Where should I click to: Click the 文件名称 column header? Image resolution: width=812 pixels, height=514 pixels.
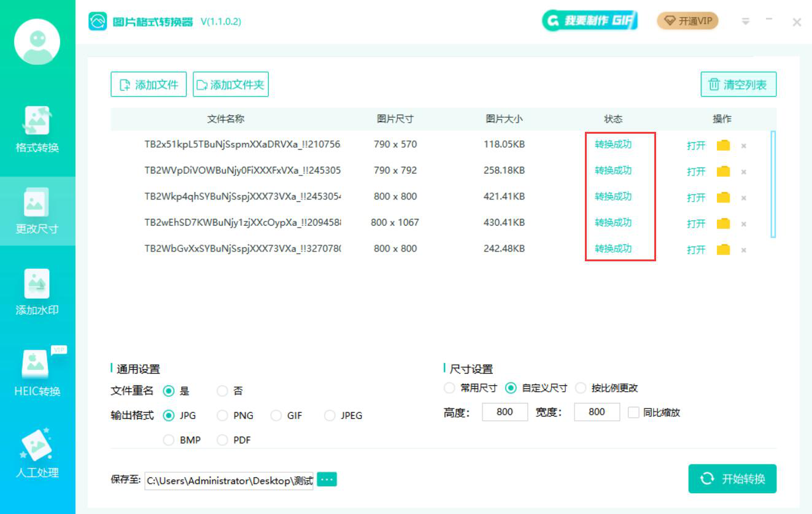point(226,119)
